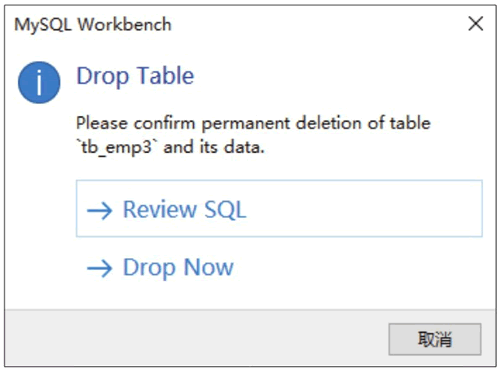Screen dimensions: 500x373
Task: Click the word 'Drop' in Drop Now option
Action: click(149, 269)
